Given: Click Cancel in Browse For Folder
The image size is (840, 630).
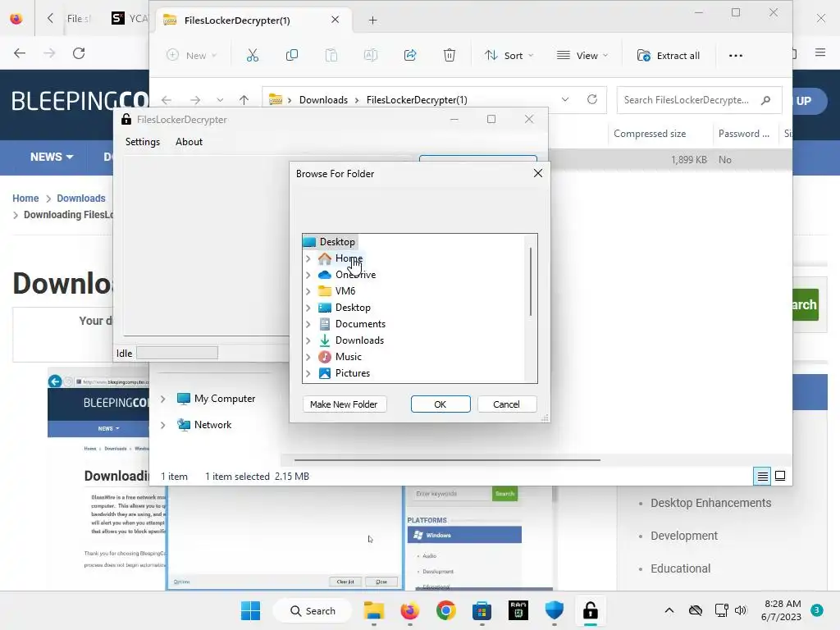Looking at the screenshot, I should (x=506, y=404).
